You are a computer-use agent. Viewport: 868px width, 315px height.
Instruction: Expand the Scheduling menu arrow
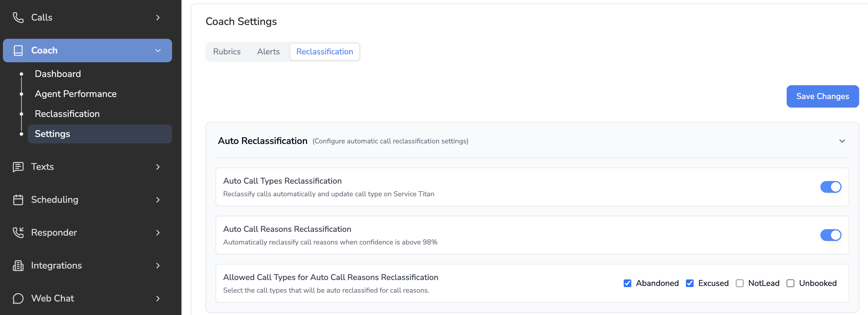(158, 200)
